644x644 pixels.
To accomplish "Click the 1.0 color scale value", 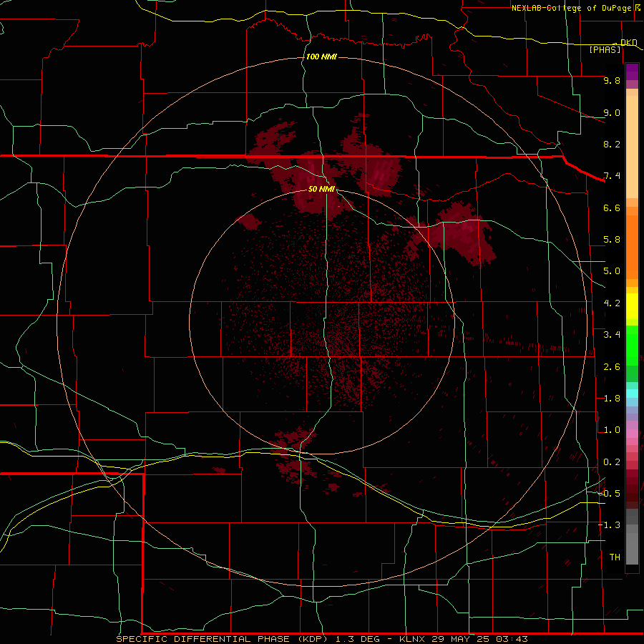I will click(x=612, y=430).
